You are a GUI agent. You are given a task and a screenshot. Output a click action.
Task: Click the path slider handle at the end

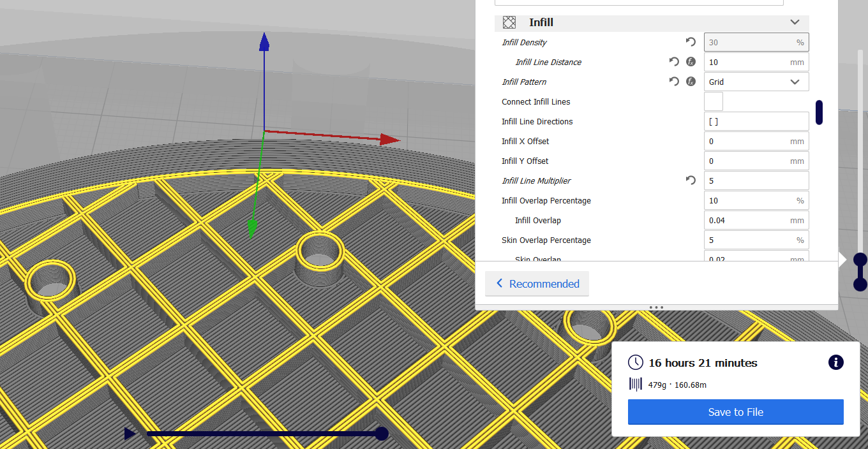(381, 434)
